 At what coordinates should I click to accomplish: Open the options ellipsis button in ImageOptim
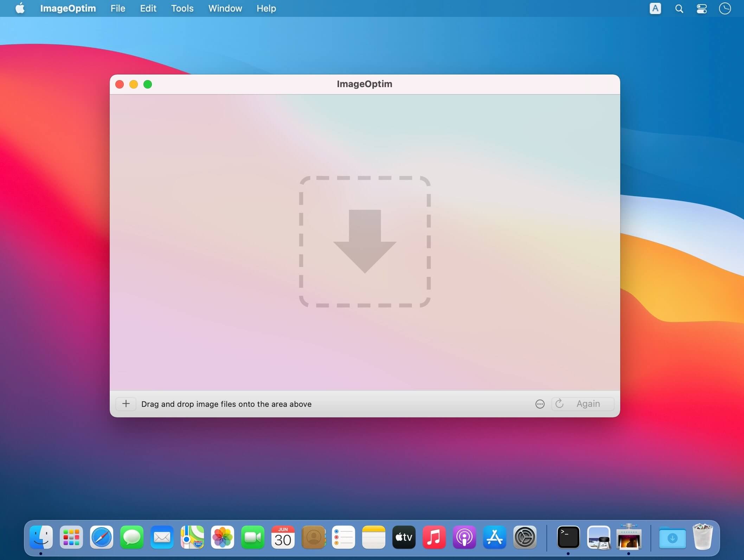pos(540,404)
